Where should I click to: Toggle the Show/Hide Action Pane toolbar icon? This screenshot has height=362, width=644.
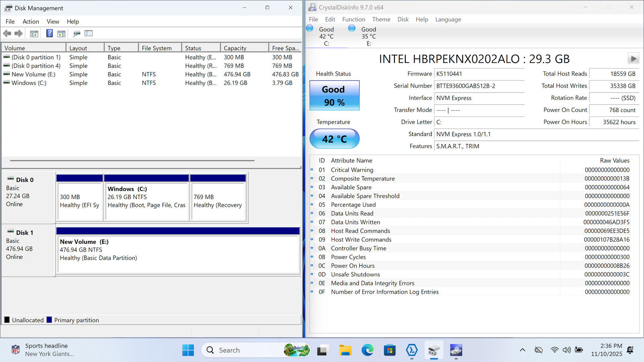point(61,34)
